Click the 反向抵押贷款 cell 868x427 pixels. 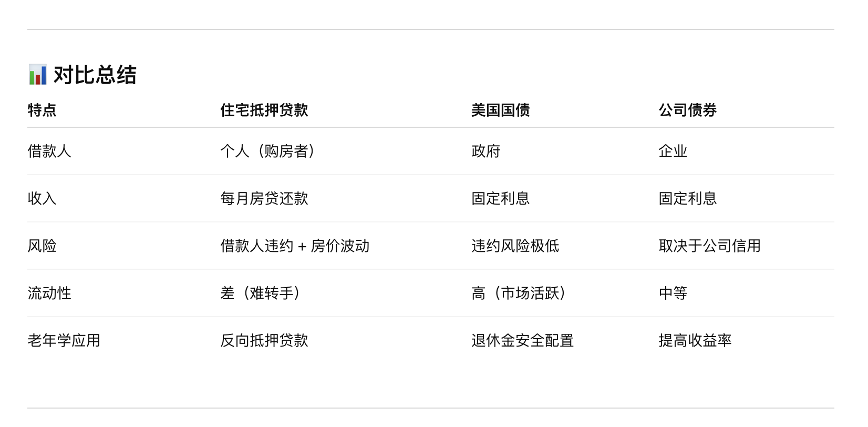(x=264, y=340)
